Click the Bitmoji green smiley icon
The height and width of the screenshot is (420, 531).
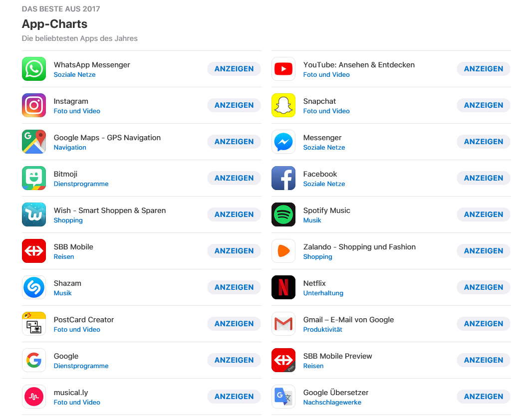click(x=34, y=178)
